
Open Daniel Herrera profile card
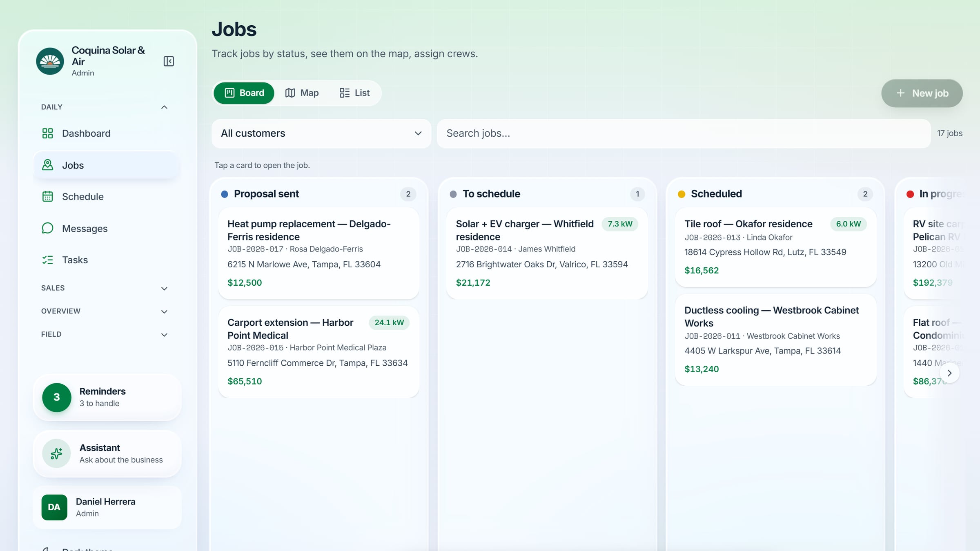point(107,507)
